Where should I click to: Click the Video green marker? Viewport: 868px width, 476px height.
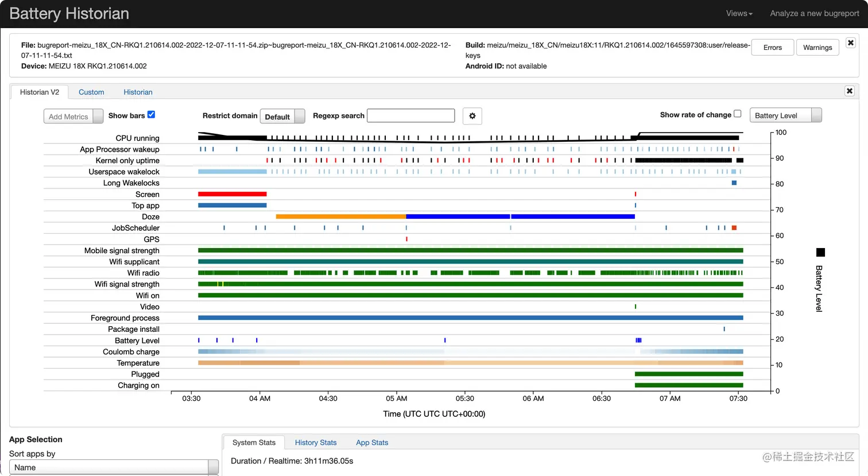coord(635,307)
